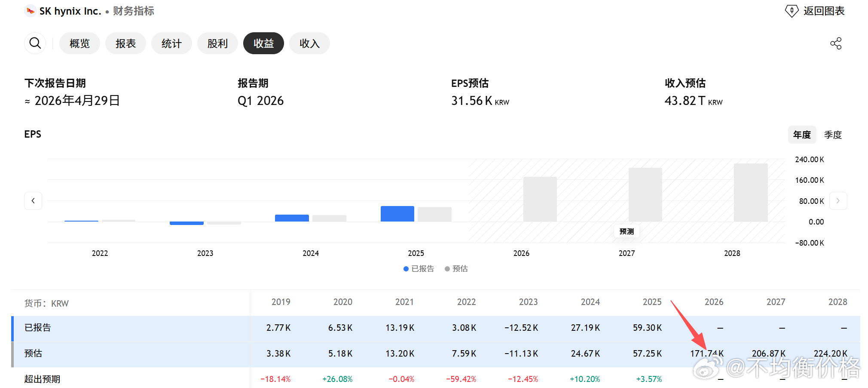Click estimate value 24.67 K

[x=586, y=354]
